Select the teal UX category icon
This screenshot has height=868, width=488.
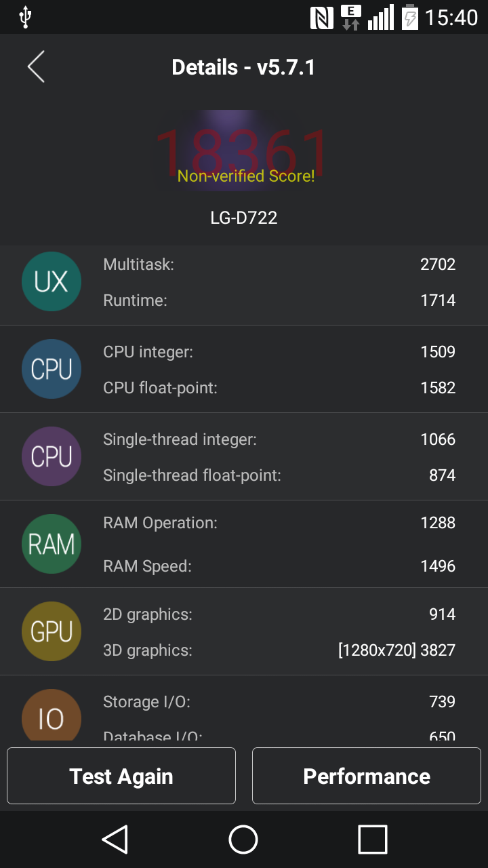tap(52, 281)
